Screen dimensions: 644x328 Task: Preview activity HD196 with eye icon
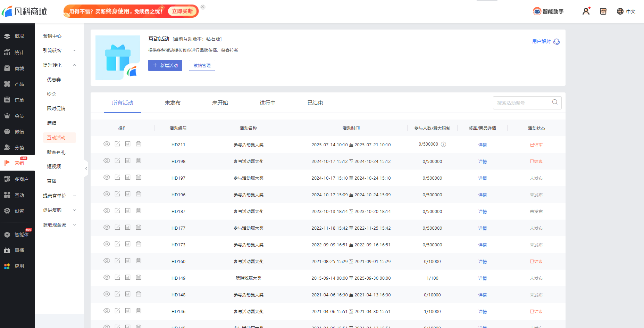point(107,194)
